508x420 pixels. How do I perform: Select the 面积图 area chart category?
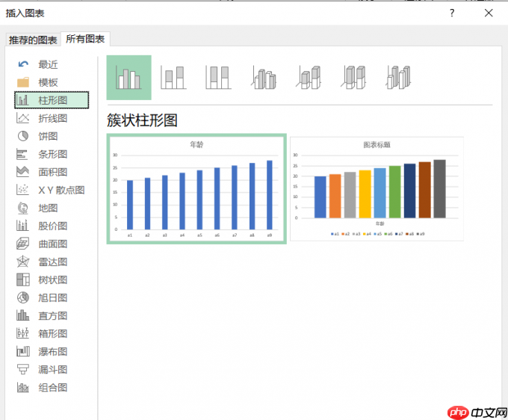point(52,172)
